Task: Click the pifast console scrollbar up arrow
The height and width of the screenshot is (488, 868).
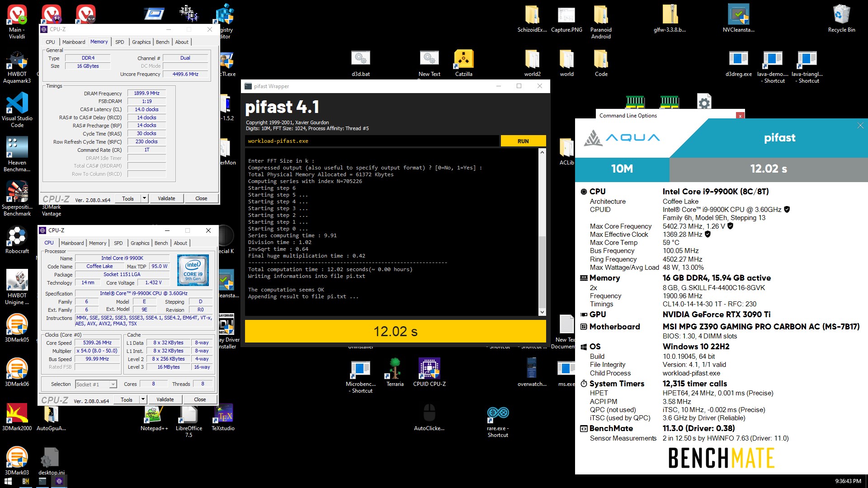Action: pos(542,152)
